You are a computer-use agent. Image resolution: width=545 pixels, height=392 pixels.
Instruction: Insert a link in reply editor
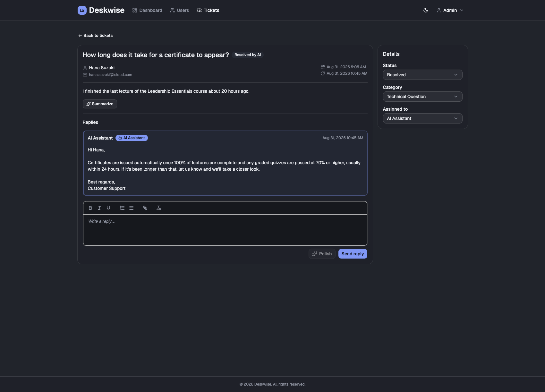[145, 208]
